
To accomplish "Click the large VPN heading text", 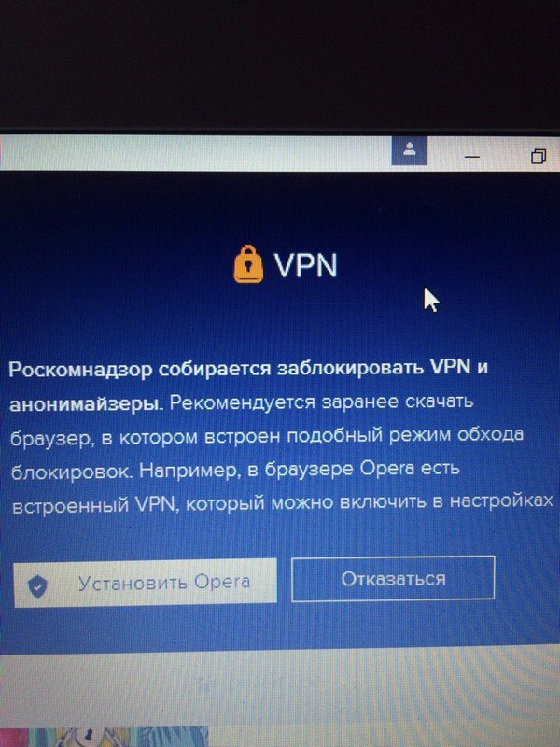I will point(305,265).
